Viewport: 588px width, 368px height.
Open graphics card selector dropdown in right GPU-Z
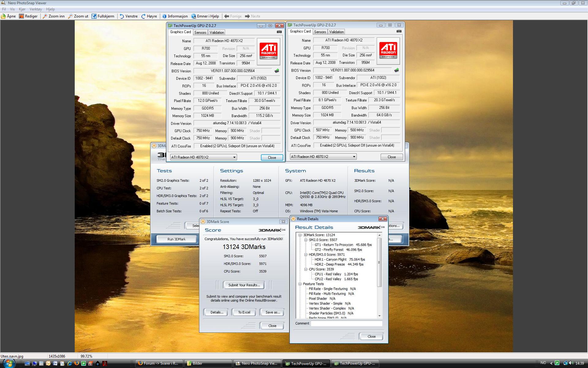[323, 157]
